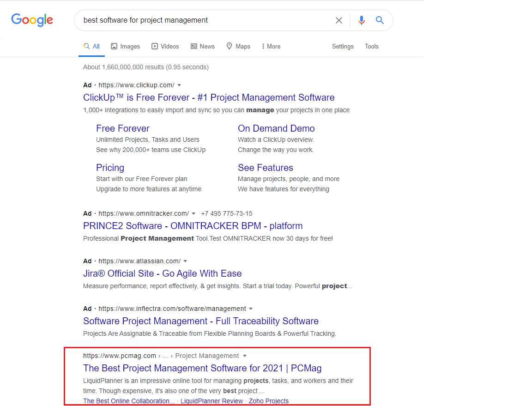532x406 pixels.
Task: Click 'Watch a ClickUp overview.' text
Action: tap(276, 139)
